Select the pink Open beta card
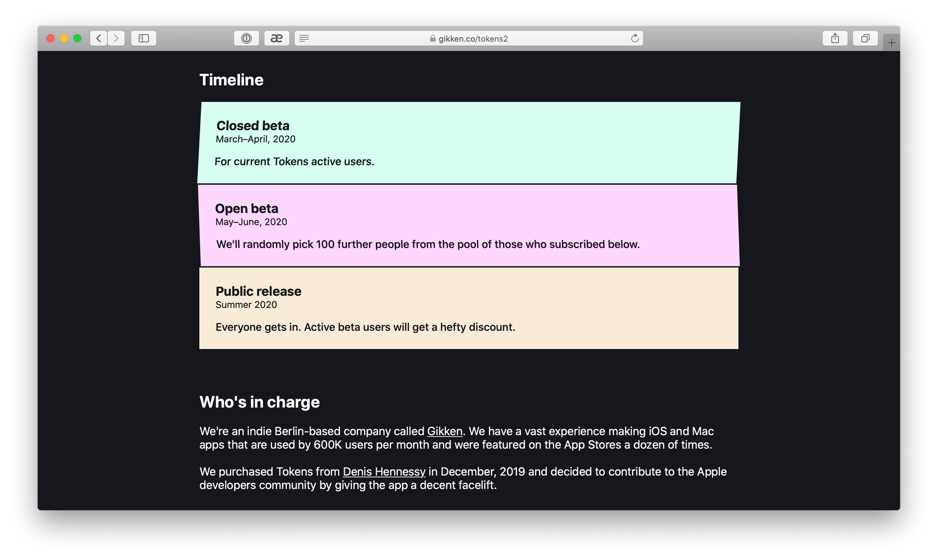 point(469,225)
